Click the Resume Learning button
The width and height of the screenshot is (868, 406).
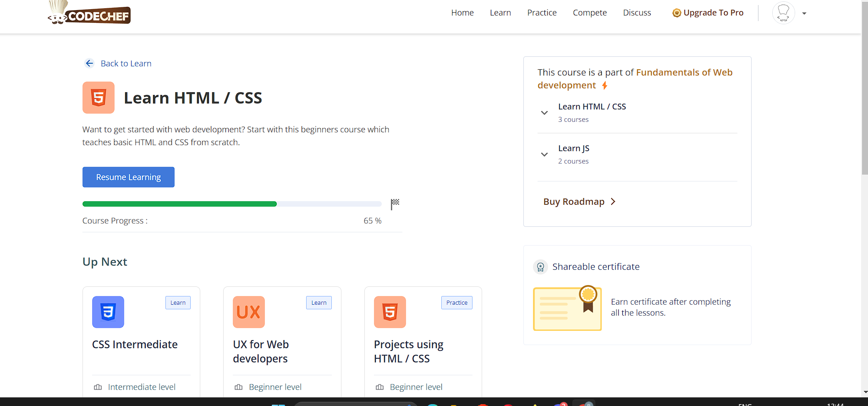(128, 177)
